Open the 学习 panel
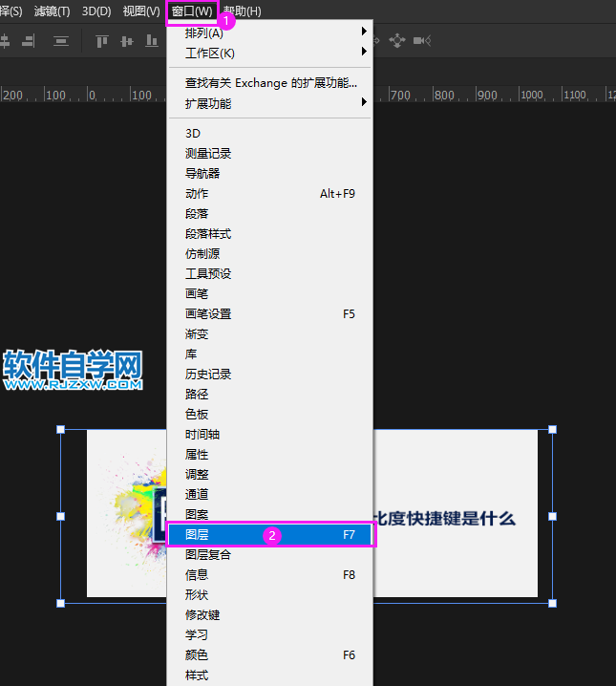Image resolution: width=616 pixels, height=686 pixels. tap(269, 635)
